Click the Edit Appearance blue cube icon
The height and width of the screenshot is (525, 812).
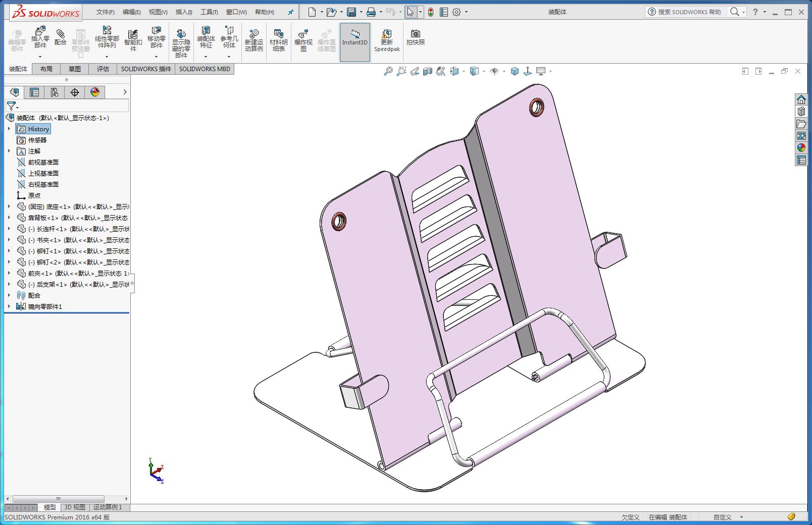515,71
